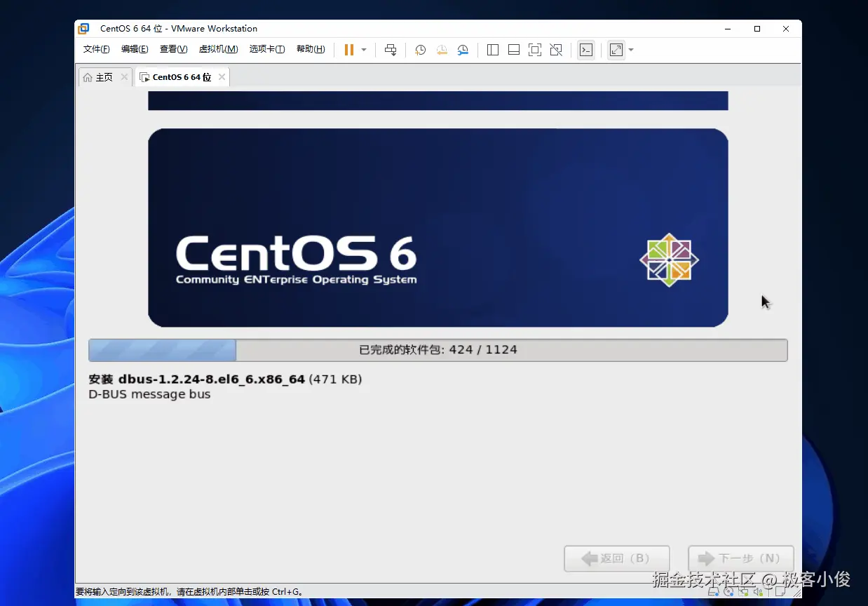868x606 pixels.
Task: Open the power options arrow beside the pause icon
Action: [x=364, y=50]
